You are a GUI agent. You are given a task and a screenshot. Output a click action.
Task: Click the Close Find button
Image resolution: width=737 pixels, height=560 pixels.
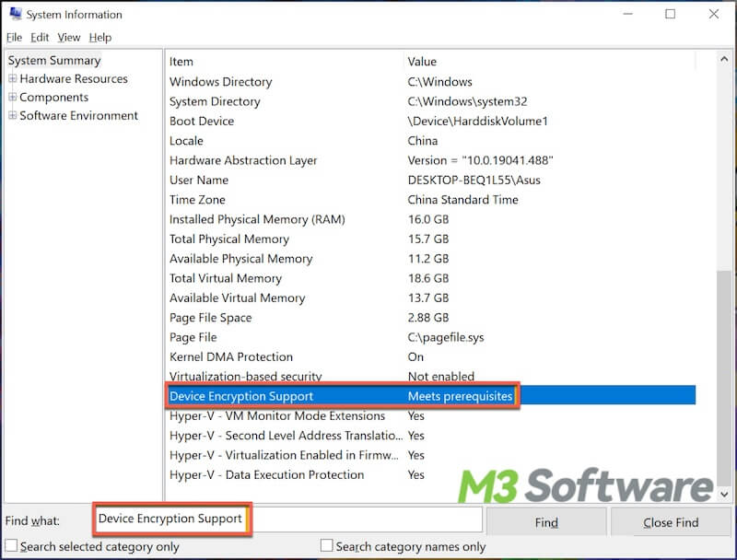(x=671, y=522)
